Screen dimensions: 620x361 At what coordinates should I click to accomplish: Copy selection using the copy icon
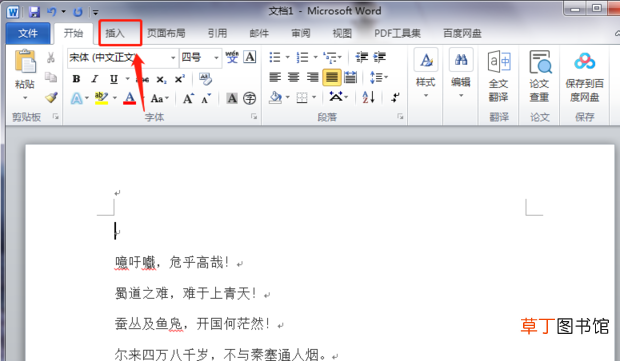pos(51,77)
